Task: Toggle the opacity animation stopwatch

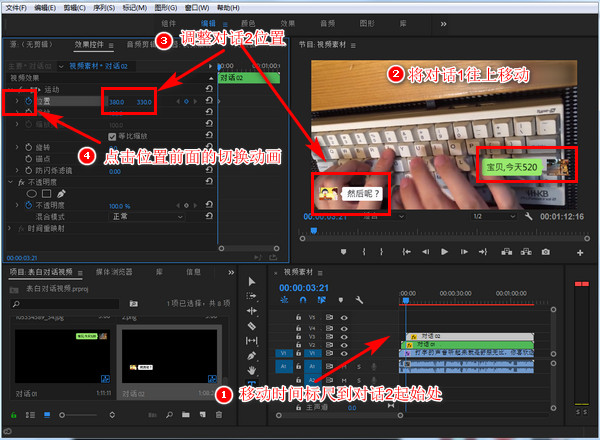Action: 28,205
